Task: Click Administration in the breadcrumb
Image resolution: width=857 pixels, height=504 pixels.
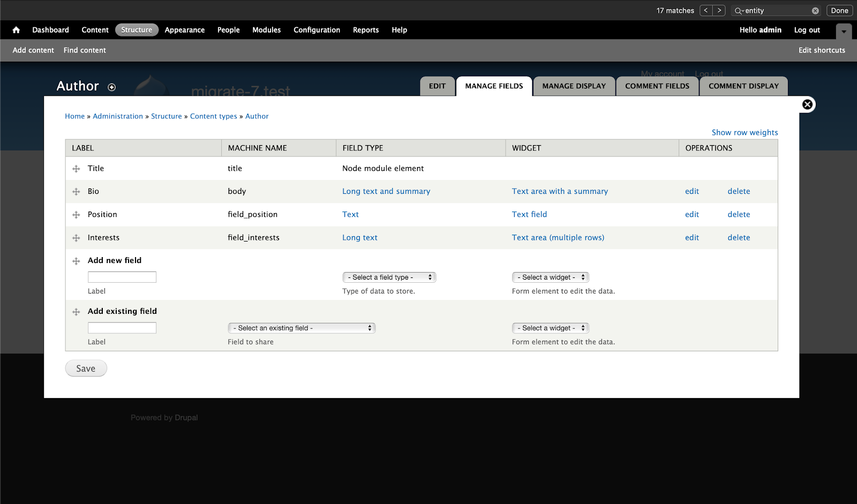Action: 118,116
